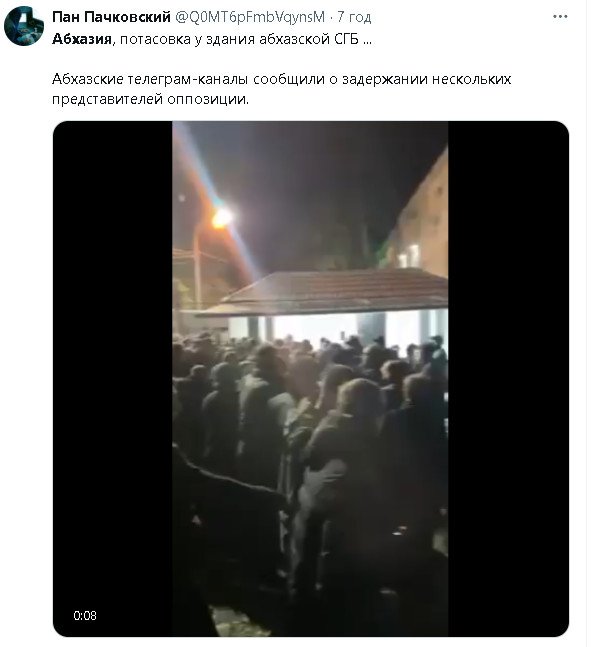Select the bold Абхазия keyword
Viewport: 592px width, 647px height.
tap(82, 39)
